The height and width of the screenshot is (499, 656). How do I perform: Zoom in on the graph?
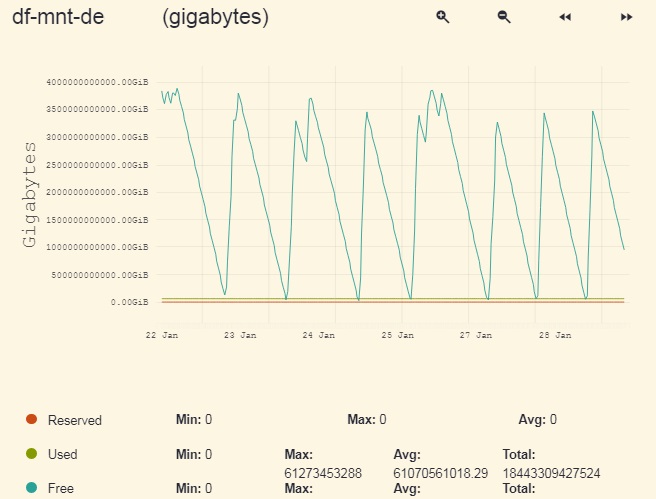coord(443,17)
